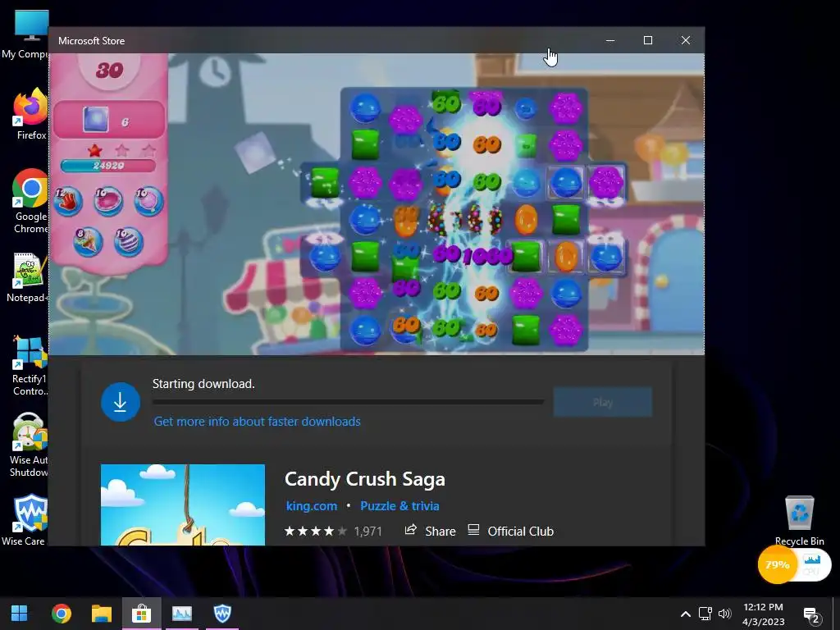Open the Notepad++ desktop shortcut
The width and height of the screenshot is (840, 630).
(x=28, y=277)
